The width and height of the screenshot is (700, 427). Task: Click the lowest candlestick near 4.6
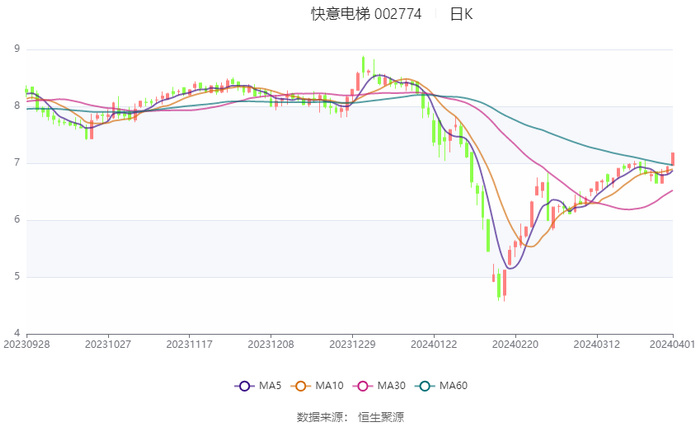pos(499,285)
